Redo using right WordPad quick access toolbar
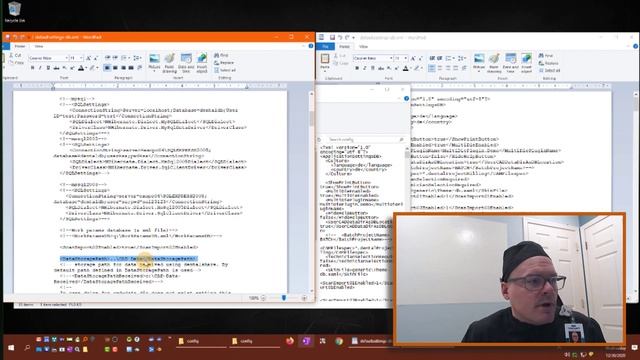The image size is (640, 360). tap(347, 38)
